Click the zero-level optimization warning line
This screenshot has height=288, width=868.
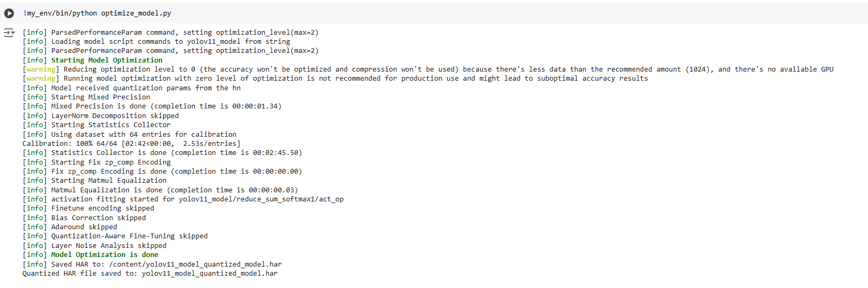(x=335, y=79)
